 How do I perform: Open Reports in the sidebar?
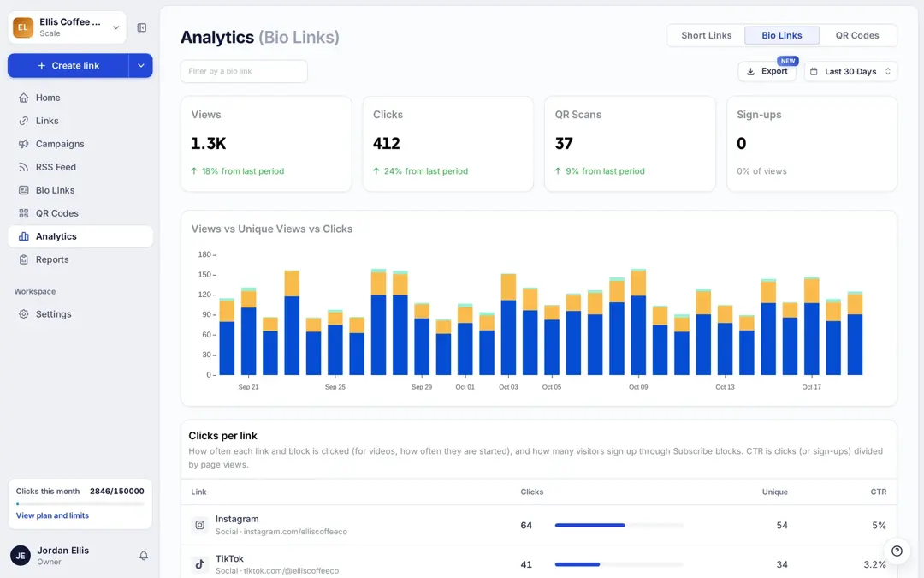80,259
